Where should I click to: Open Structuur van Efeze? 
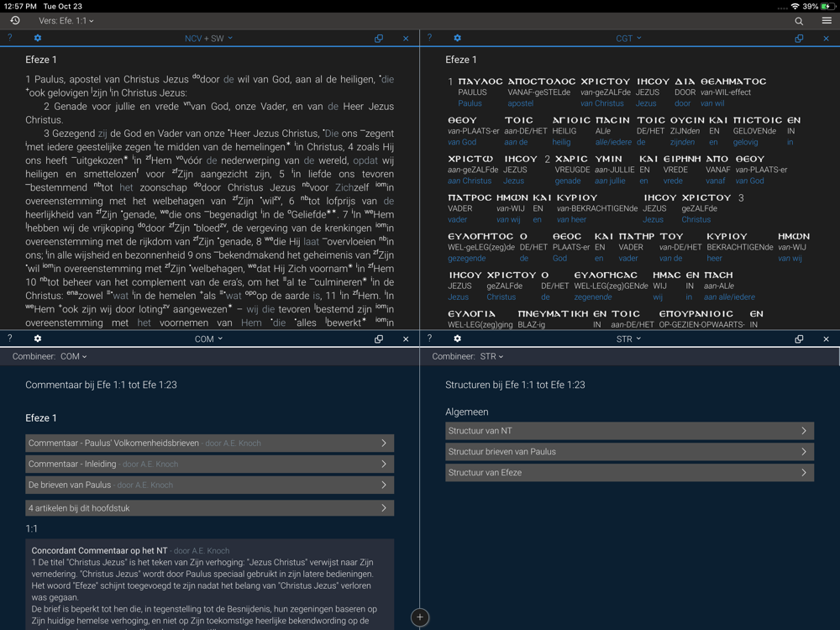[x=629, y=472]
